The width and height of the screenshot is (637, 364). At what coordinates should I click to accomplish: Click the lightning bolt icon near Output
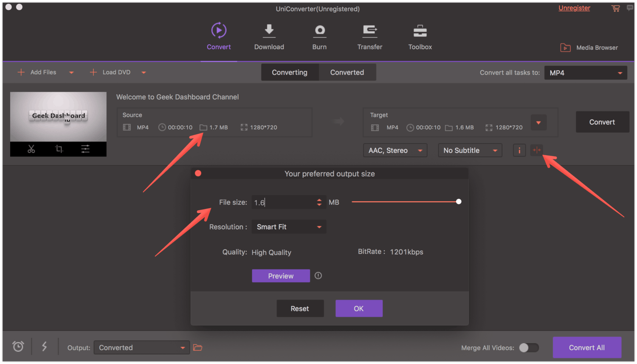click(x=44, y=347)
